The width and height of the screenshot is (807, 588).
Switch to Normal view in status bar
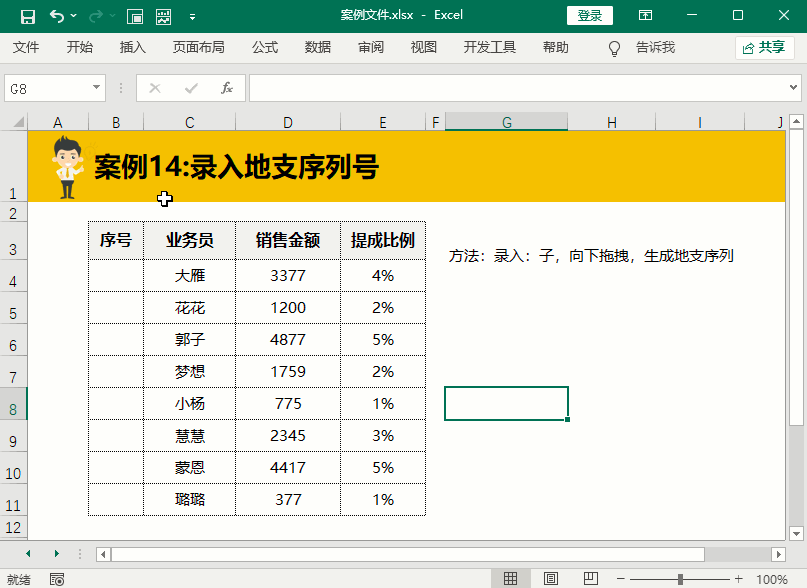[510, 579]
